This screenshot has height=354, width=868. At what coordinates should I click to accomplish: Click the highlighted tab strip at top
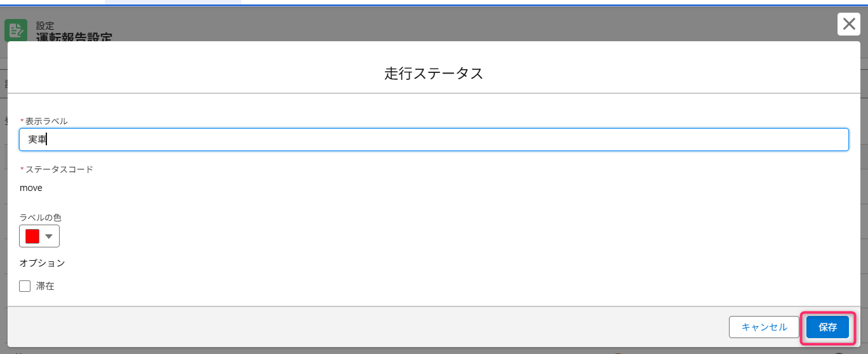pyautogui.click(x=173, y=3)
